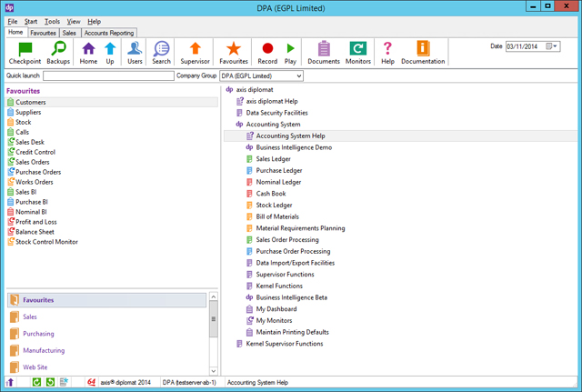The height and width of the screenshot is (392, 582).
Task: Click the green Play icon
Action: (x=290, y=48)
